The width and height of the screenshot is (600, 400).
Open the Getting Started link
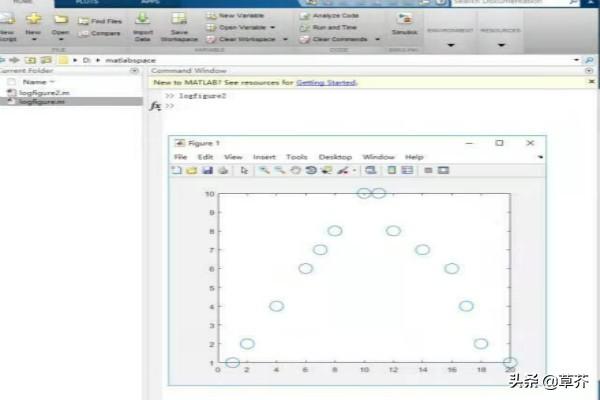[324, 82]
